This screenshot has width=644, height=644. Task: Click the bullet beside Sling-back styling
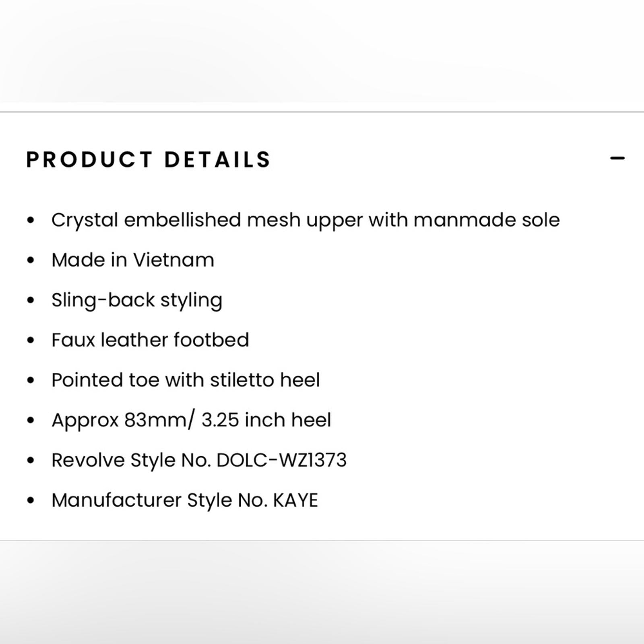click(31, 300)
